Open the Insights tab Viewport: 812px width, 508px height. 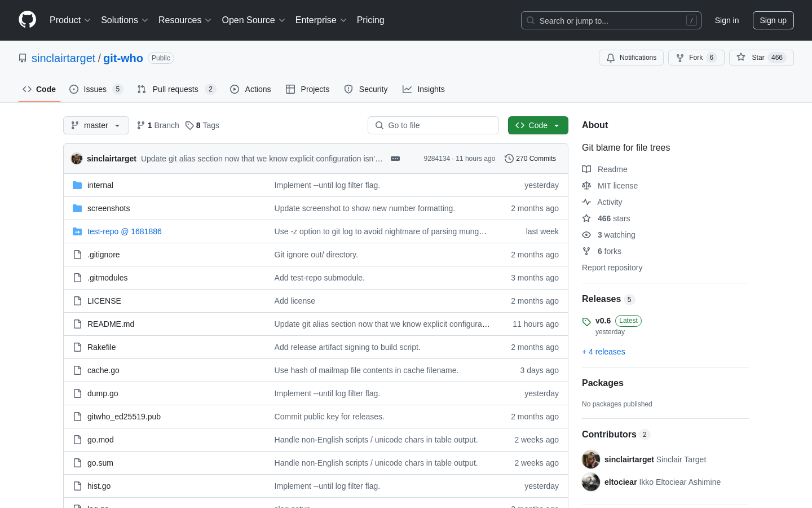423,89
